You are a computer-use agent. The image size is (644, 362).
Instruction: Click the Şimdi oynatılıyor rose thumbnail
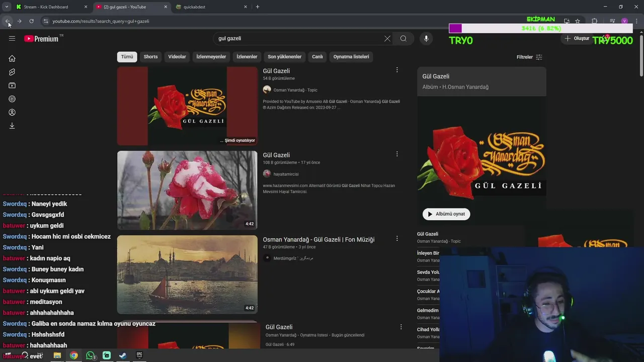187,106
